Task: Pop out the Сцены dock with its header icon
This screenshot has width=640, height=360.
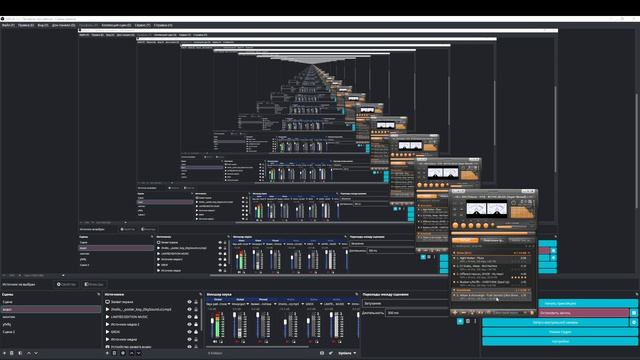Action: tap(98, 294)
